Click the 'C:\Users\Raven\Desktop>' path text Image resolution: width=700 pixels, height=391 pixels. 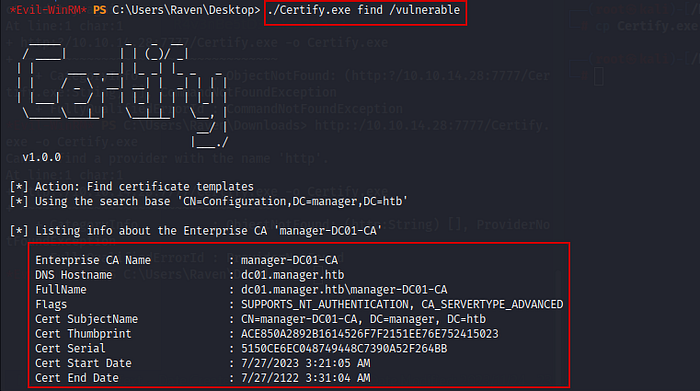[186, 10]
